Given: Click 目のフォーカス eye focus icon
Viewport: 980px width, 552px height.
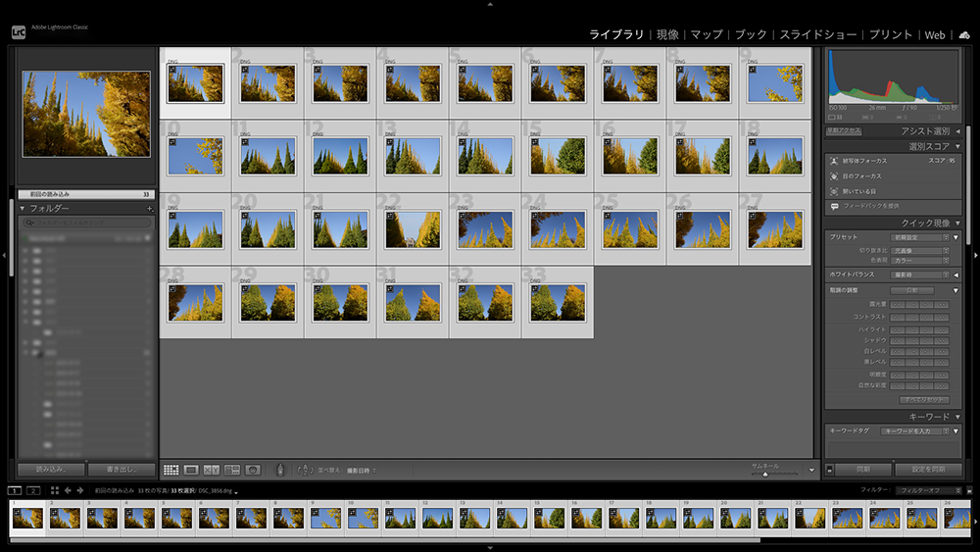Looking at the screenshot, I should tap(834, 176).
